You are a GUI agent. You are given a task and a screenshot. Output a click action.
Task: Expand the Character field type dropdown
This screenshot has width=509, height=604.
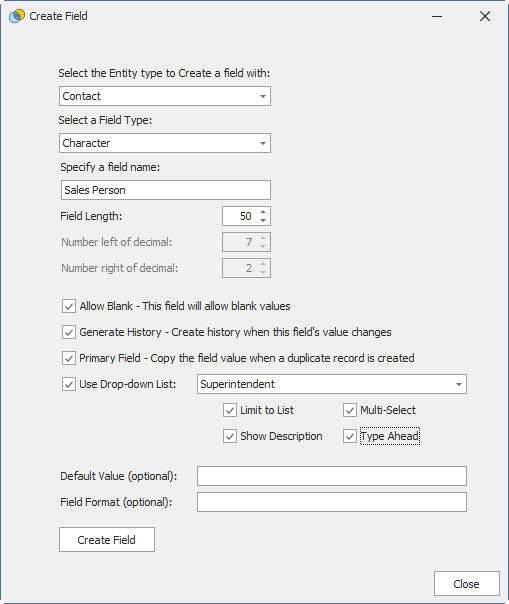pos(165,143)
